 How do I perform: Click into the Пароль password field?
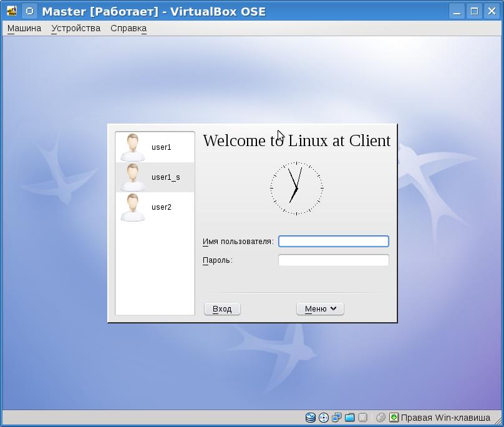point(333,260)
